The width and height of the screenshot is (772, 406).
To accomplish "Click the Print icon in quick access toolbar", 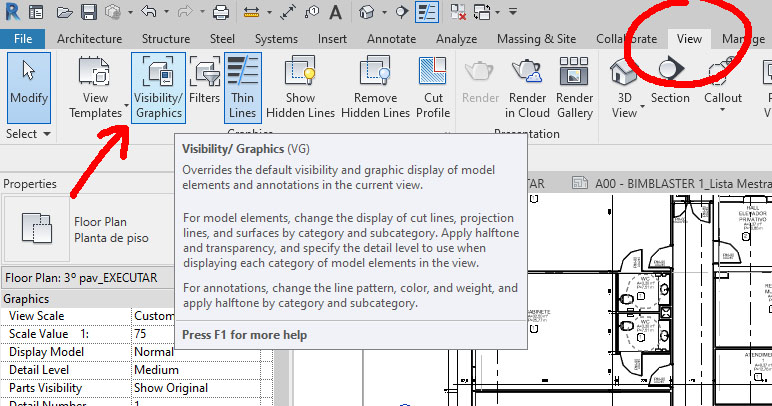I will [221, 13].
